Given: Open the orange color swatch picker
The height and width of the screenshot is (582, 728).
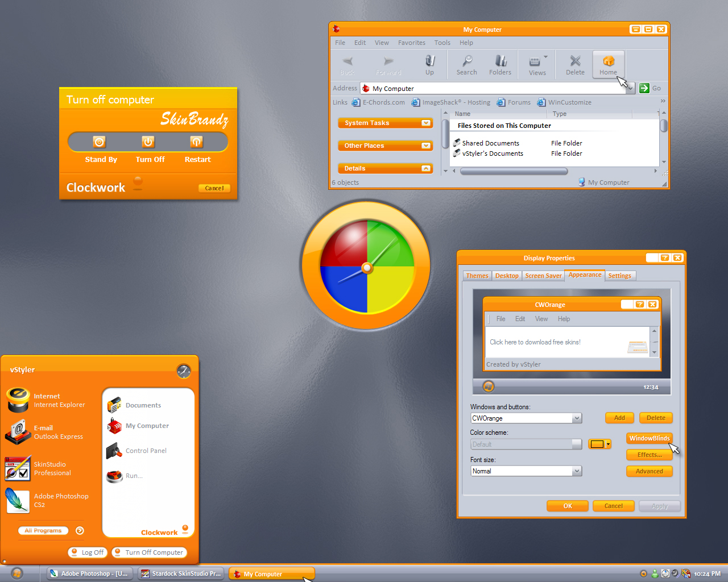Looking at the screenshot, I should (x=600, y=444).
